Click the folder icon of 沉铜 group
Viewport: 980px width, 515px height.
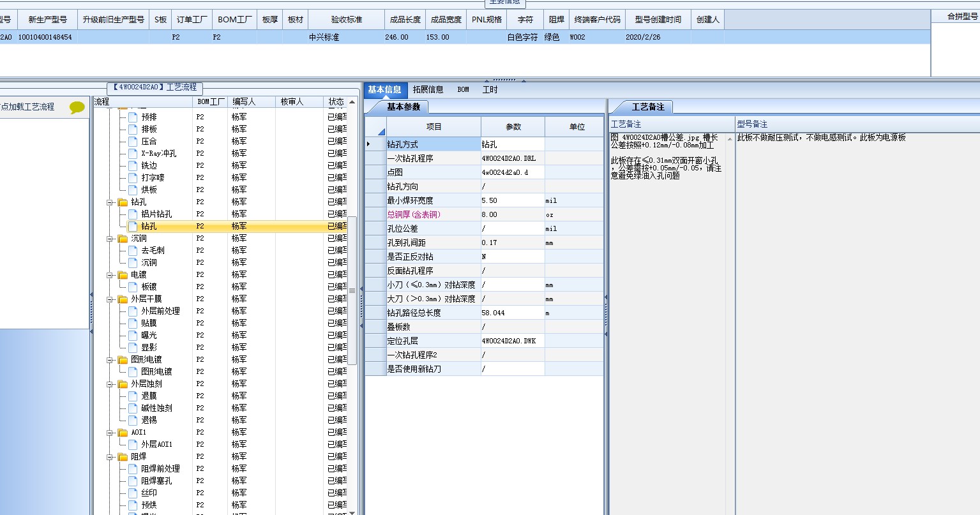tap(123, 239)
